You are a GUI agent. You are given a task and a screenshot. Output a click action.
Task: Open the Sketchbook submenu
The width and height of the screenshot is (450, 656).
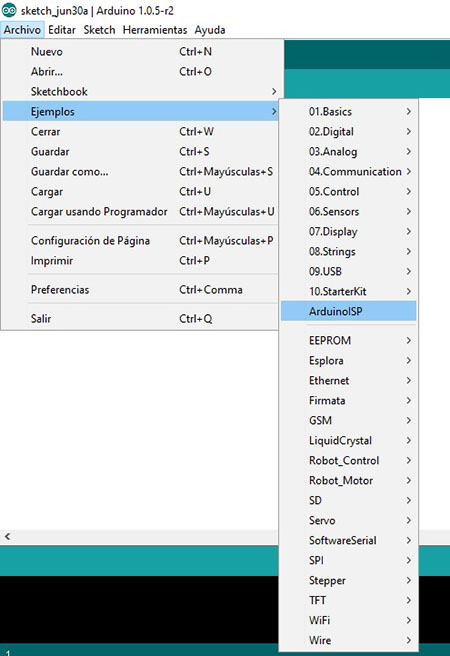pos(141,92)
